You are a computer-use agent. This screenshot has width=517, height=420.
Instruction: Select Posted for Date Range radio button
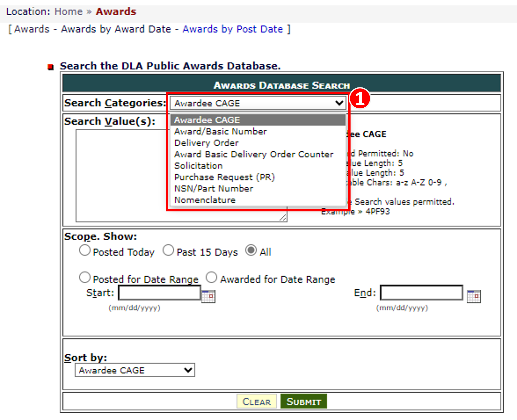tap(85, 278)
